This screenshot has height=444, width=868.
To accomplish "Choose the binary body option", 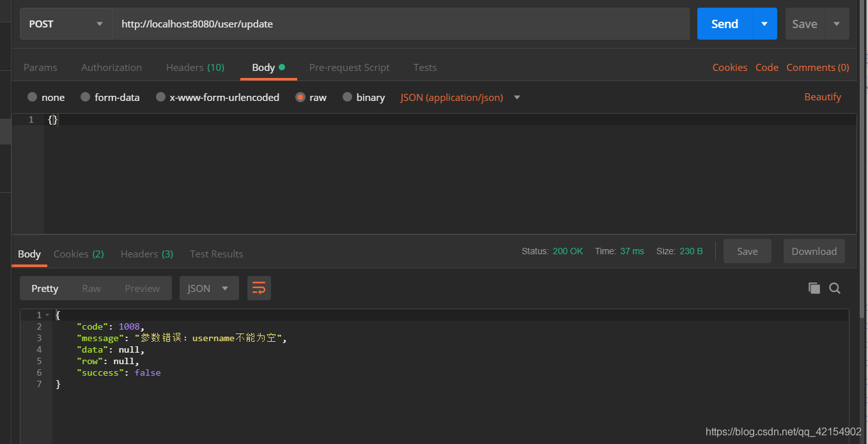I will click(x=364, y=97).
